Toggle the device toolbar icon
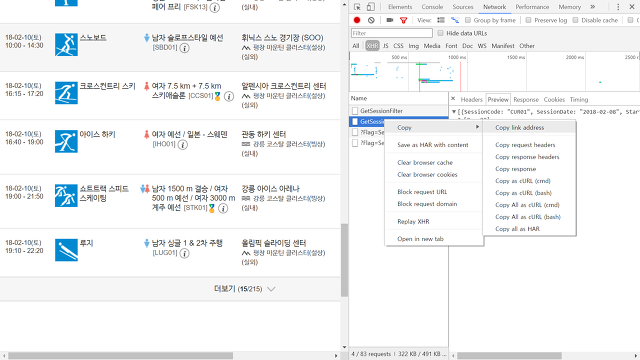 click(371, 7)
